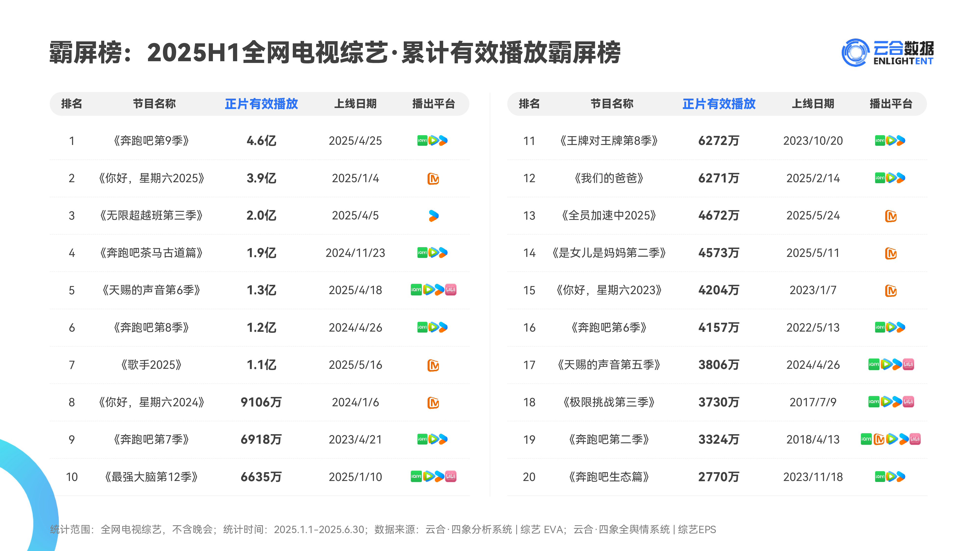Select the date 2023/11/18

point(813,477)
